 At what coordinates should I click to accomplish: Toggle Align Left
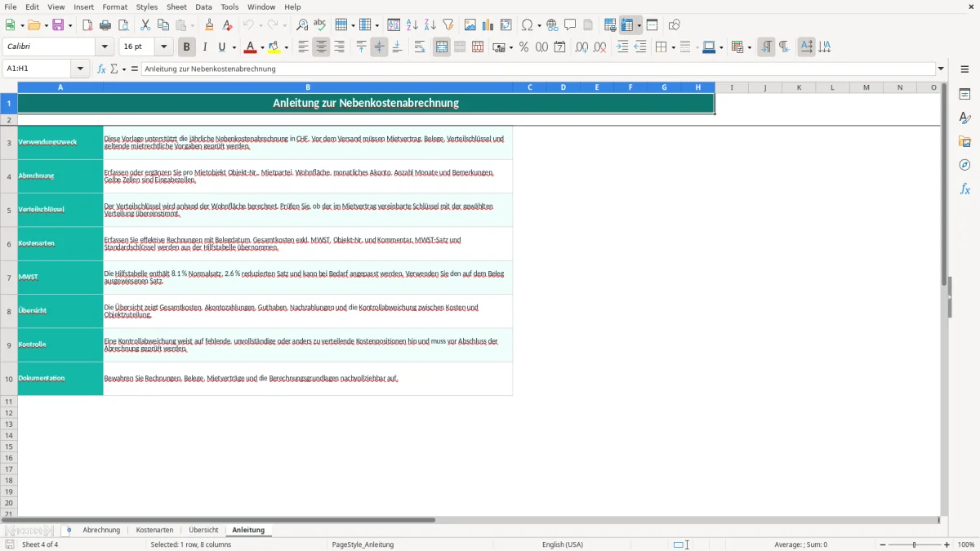(x=303, y=47)
